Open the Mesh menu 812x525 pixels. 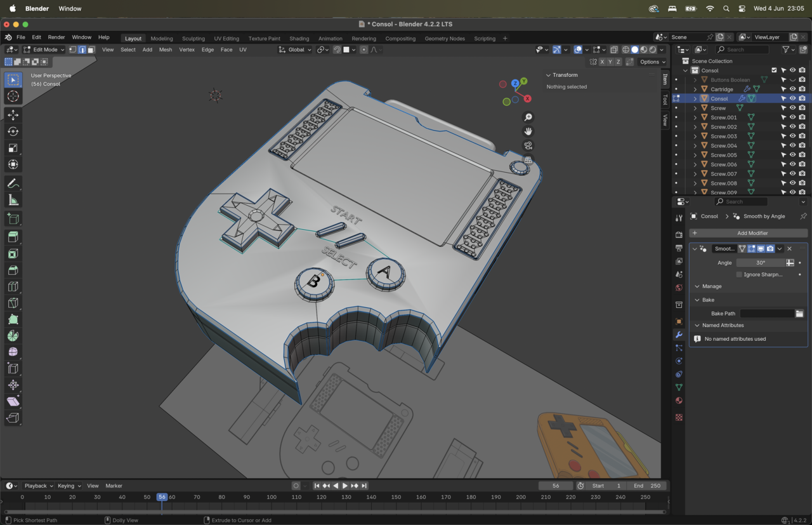(166, 50)
